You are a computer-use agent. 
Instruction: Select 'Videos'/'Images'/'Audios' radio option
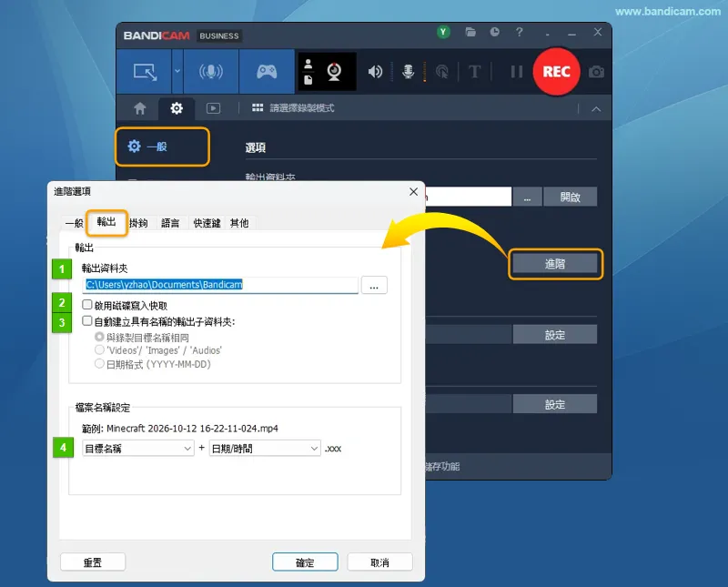click(99, 349)
